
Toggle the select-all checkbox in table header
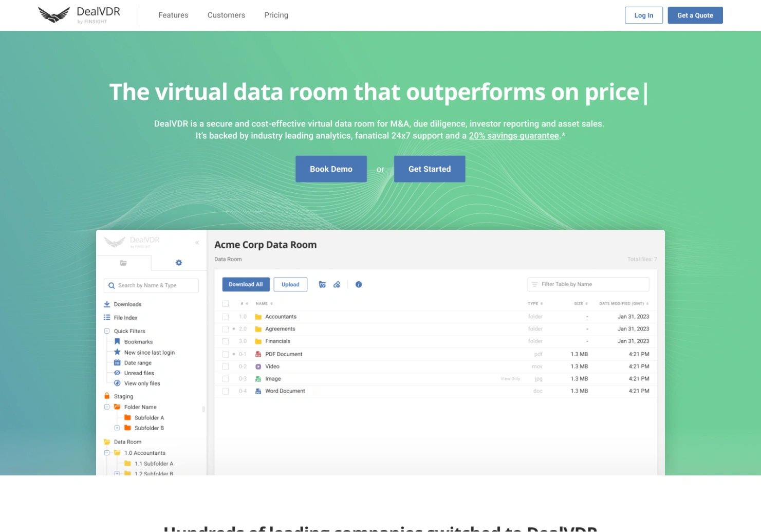click(x=226, y=304)
